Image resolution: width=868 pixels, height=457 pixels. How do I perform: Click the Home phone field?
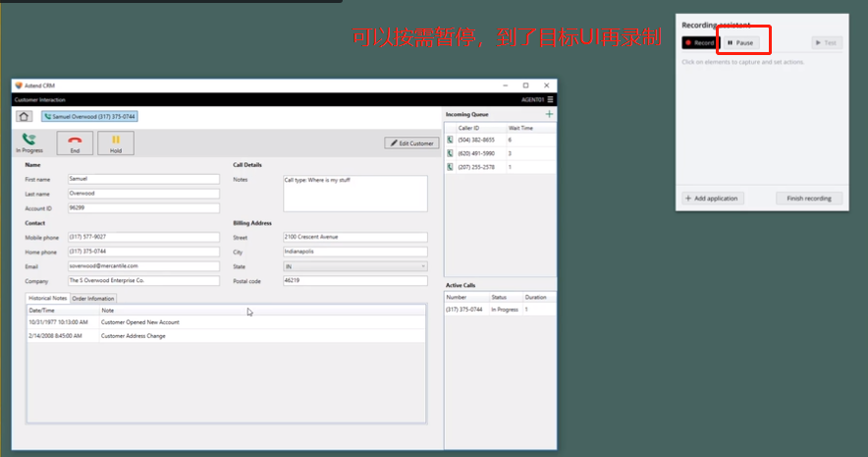[x=144, y=252]
